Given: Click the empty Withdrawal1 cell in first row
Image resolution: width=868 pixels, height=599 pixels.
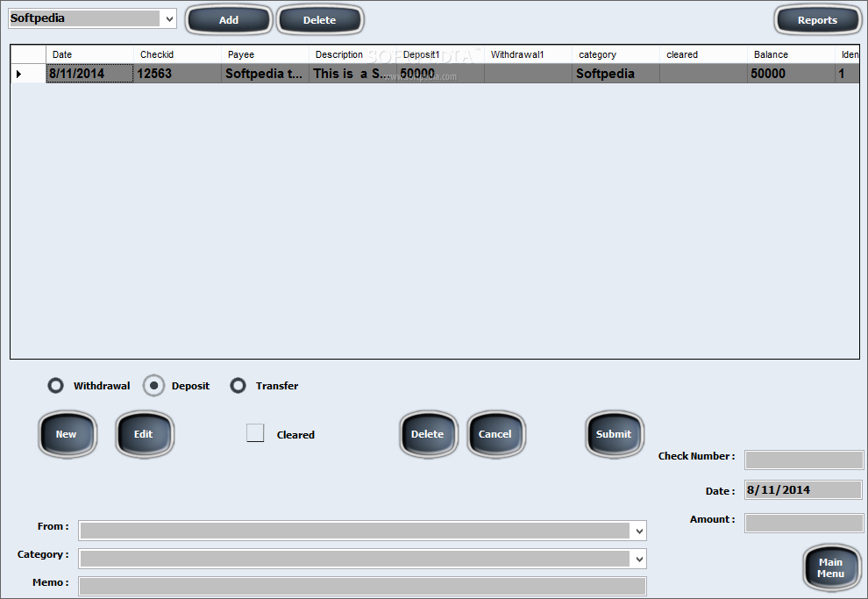Looking at the screenshot, I should coord(528,74).
